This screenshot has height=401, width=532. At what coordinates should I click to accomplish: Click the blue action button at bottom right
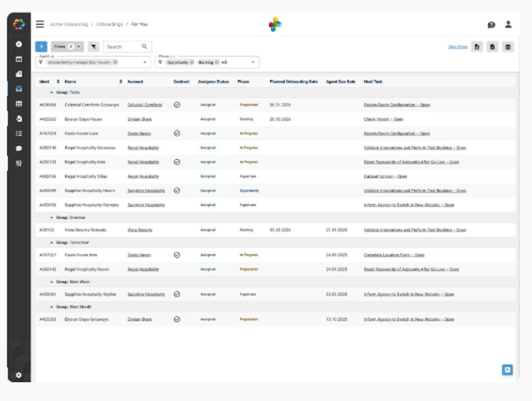point(508,370)
